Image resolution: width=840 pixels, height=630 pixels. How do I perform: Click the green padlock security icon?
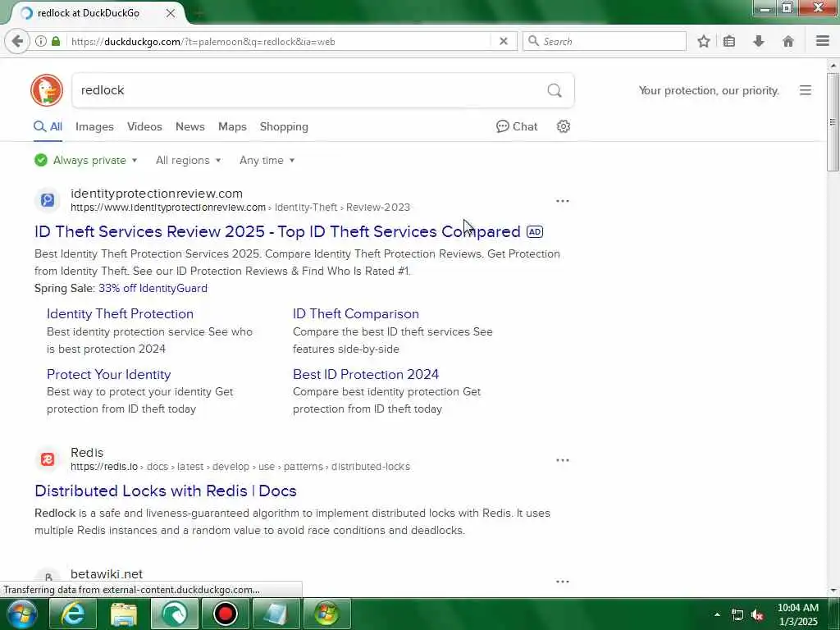(56, 41)
